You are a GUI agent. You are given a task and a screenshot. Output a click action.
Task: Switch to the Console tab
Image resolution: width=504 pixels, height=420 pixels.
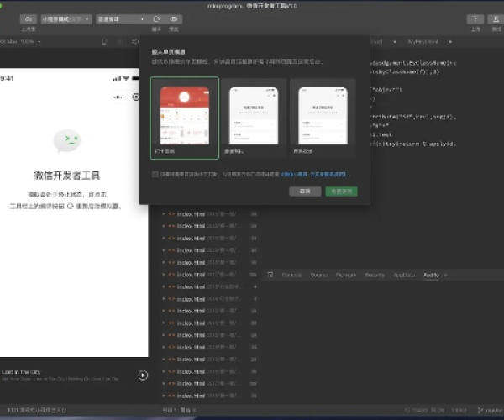pos(291,275)
